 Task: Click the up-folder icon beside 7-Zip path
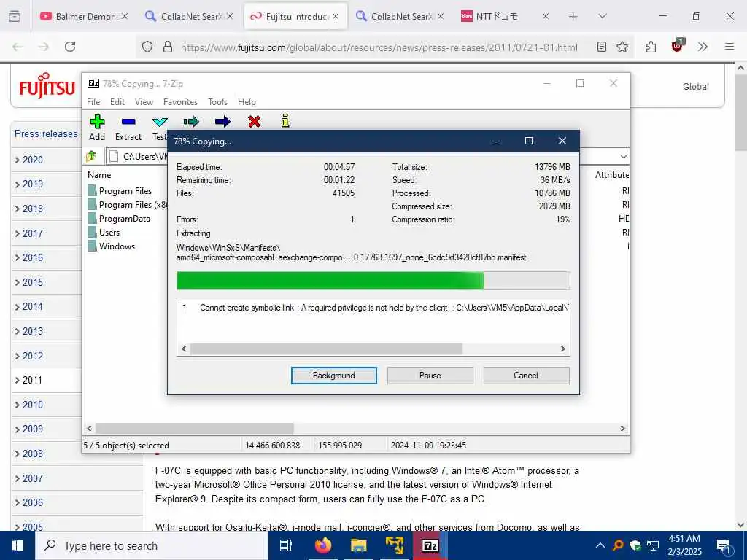91,156
